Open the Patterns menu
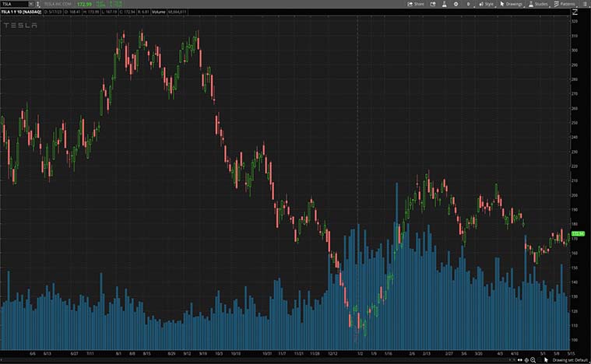The image size is (591, 364). click(565, 4)
